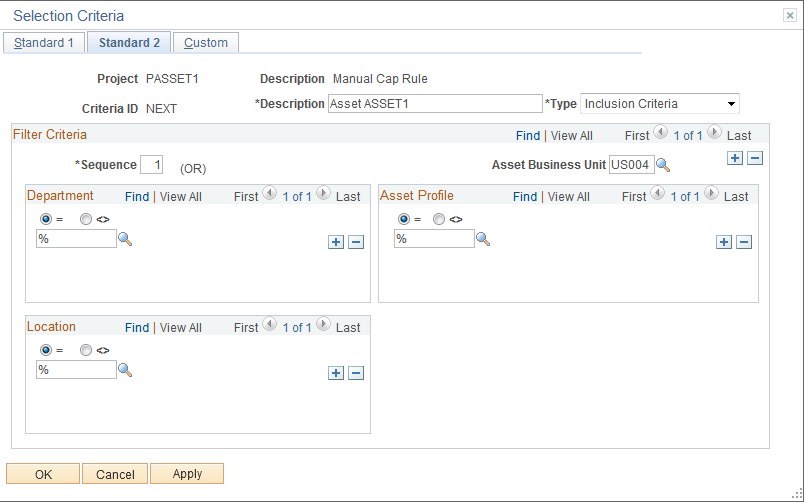Open Location lookup magnifier icon
This screenshot has width=804, height=502.
[x=125, y=370]
